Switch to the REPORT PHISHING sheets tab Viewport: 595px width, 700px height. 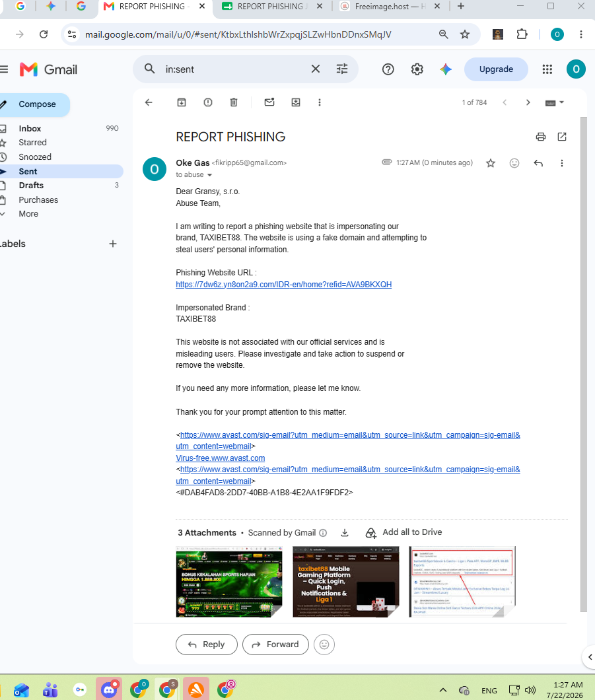pos(272,7)
